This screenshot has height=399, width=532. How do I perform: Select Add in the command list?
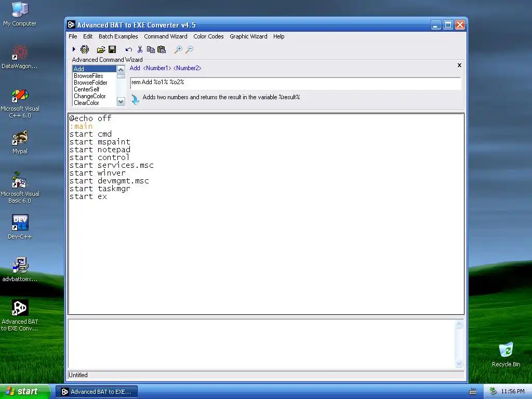pos(95,69)
